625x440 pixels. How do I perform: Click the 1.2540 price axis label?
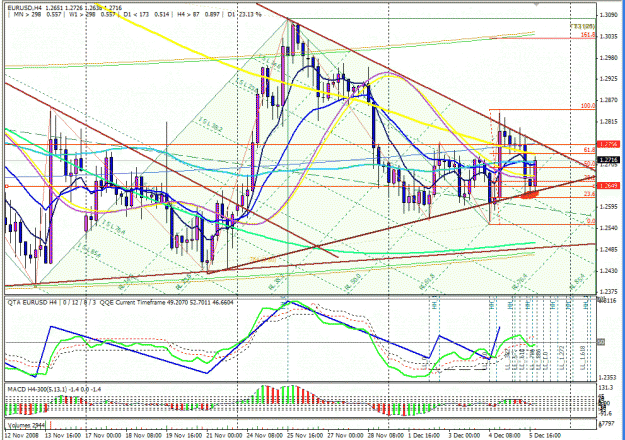pyautogui.click(x=608, y=228)
